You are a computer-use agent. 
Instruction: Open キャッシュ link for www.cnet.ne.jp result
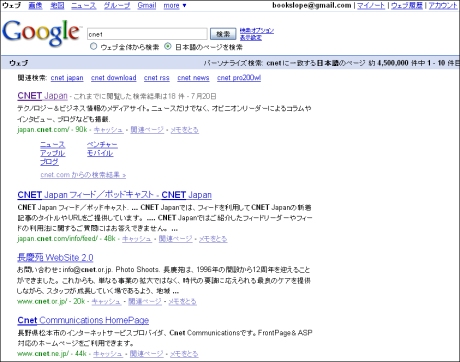click(108, 354)
